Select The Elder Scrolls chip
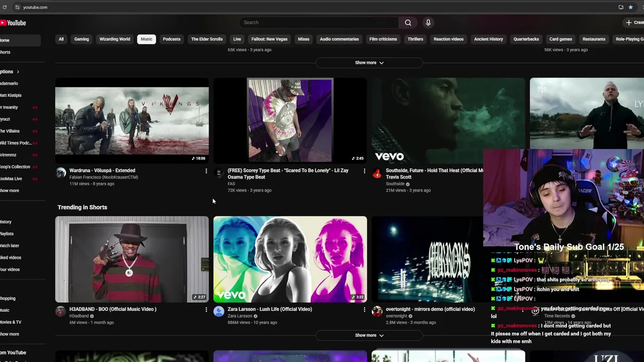 click(x=207, y=39)
